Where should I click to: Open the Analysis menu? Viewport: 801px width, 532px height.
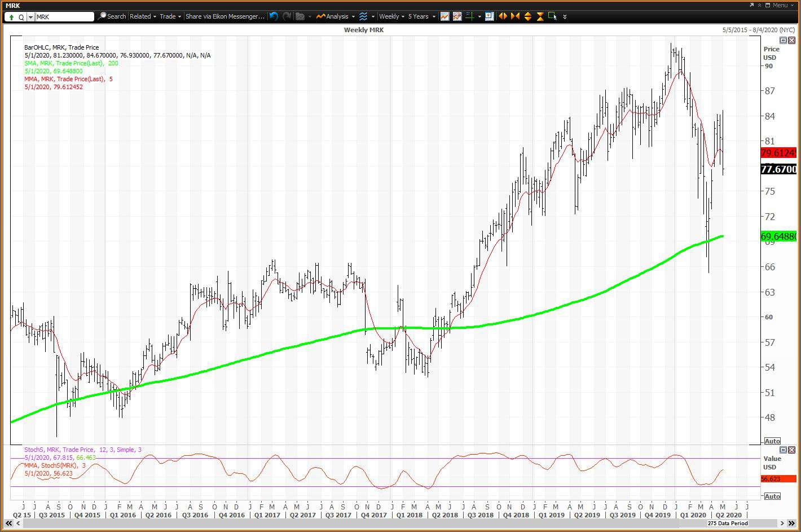pos(335,16)
